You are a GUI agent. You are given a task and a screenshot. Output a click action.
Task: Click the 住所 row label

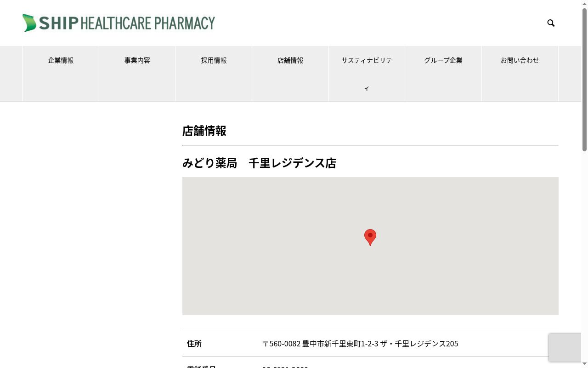click(194, 344)
